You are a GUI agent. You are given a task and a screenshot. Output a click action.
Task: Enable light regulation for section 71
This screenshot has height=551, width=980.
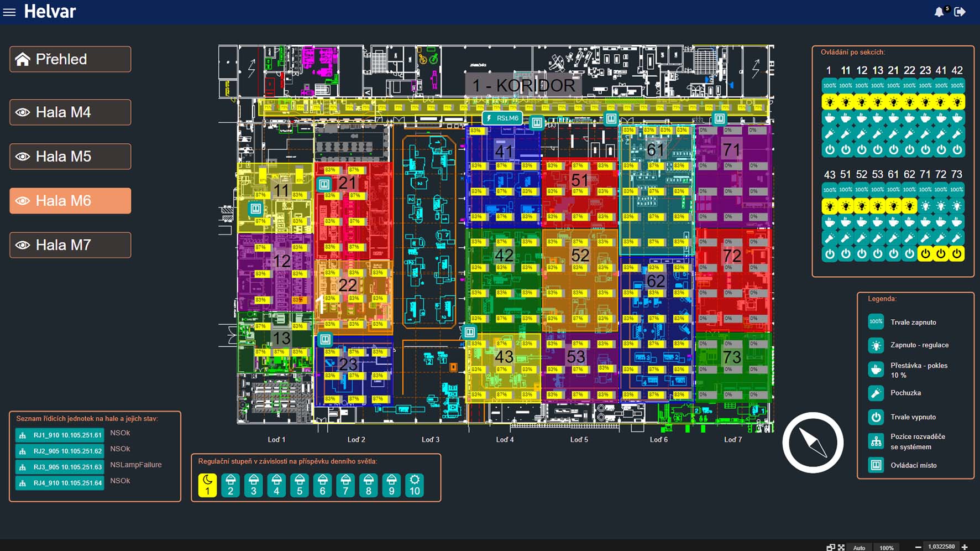coord(925,206)
